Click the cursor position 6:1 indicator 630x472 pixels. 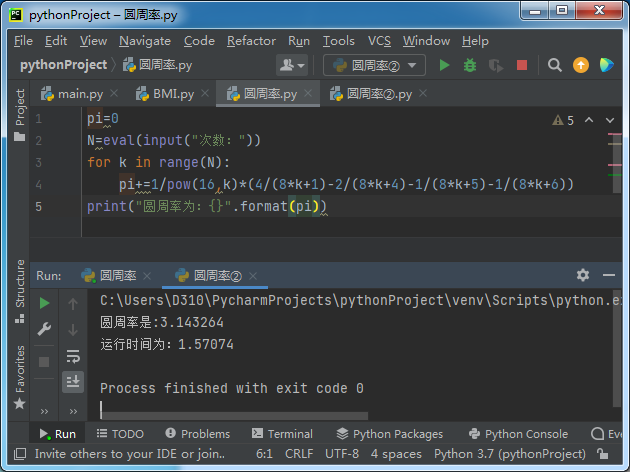pos(264,454)
